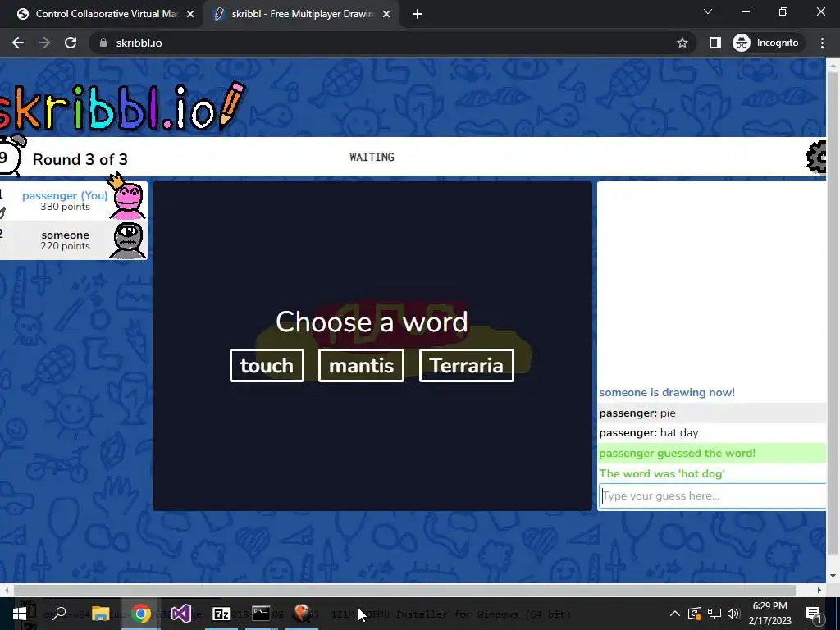Open the Incognito profile indicator
The width and height of the screenshot is (840, 630).
click(766, 43)
